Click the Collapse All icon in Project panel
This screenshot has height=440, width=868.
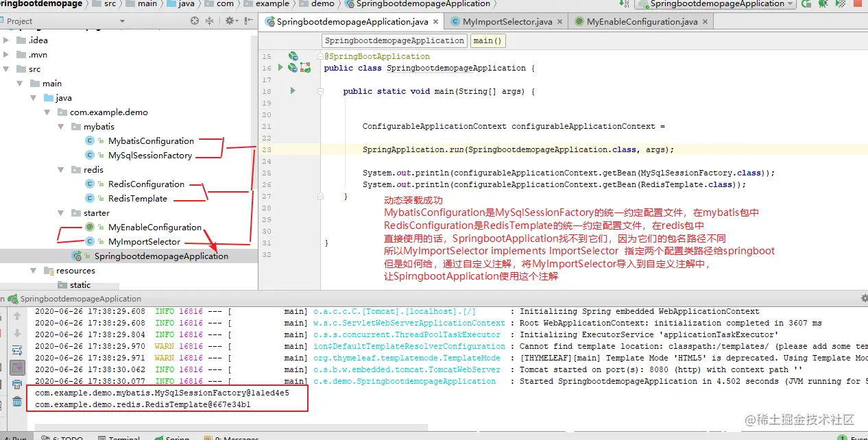210,21
